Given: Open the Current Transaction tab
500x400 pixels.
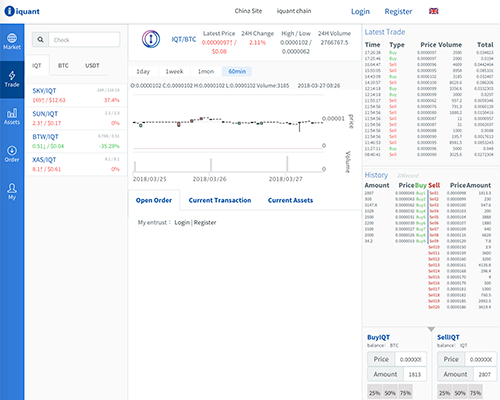Looking at the screenshot, I should 220,200.
